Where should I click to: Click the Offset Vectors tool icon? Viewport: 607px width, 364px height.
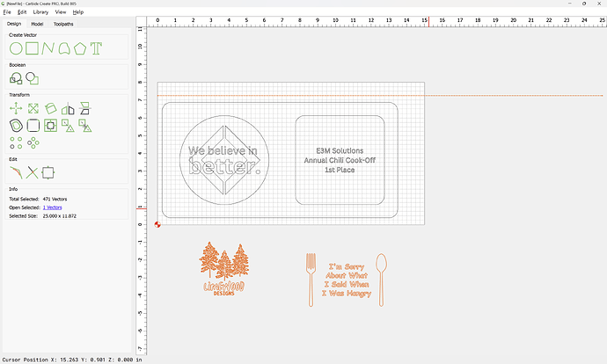16,126
